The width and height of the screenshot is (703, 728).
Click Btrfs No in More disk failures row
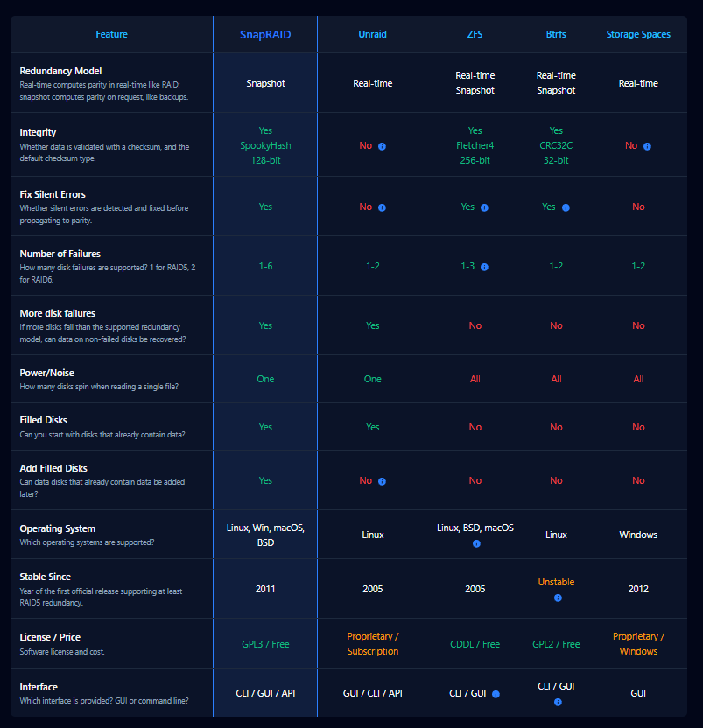point(556,325)
